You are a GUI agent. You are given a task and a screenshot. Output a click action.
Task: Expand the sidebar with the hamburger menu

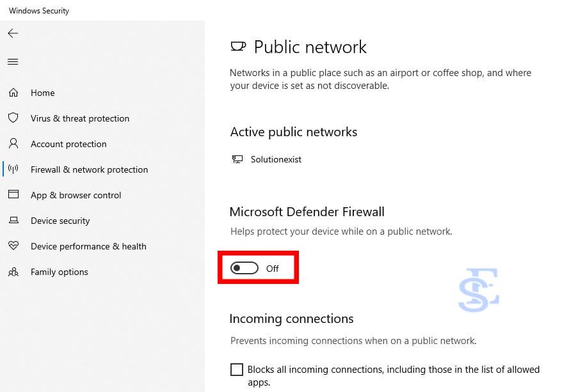coord(13,61)
